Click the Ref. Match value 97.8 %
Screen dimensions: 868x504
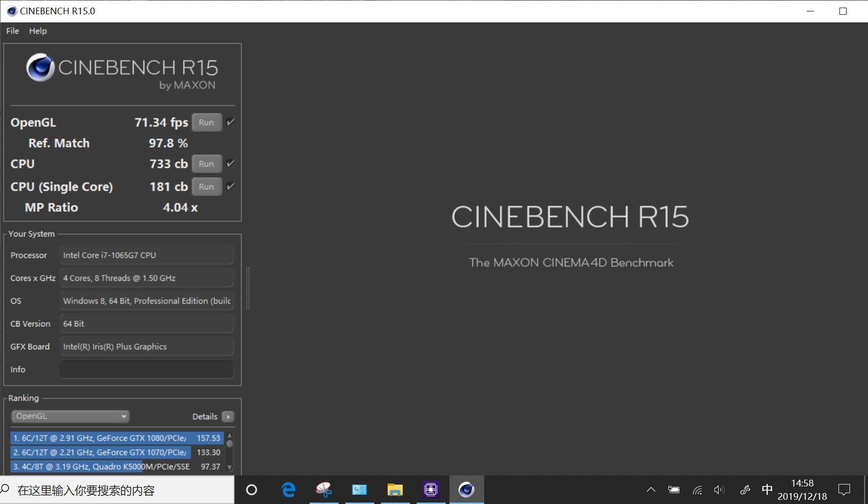[x=168, y=143]
